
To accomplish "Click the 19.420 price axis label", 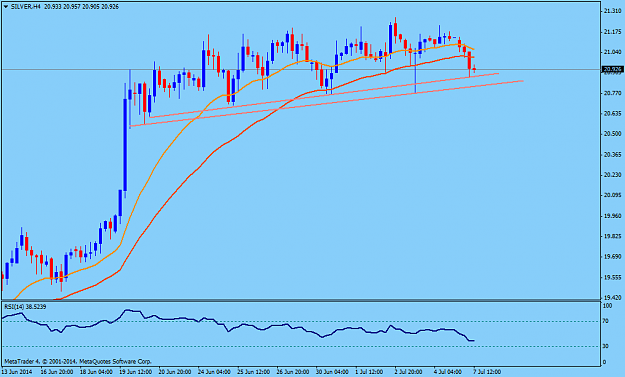I will [612, 297].
